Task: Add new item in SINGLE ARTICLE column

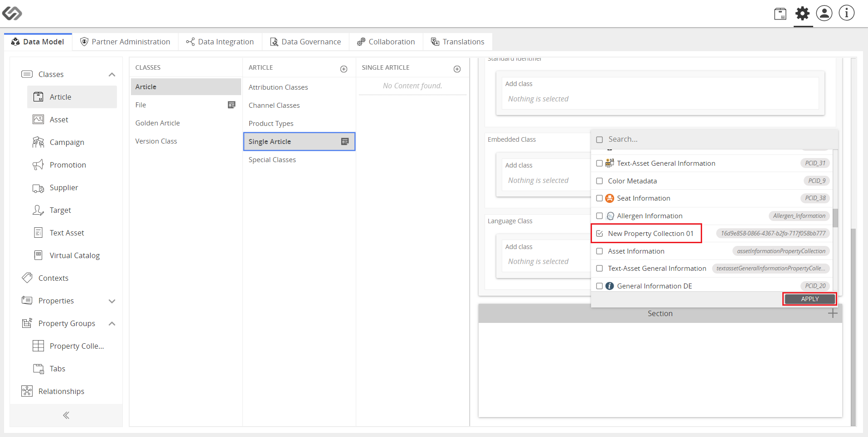Action: (x=457, y=69)
